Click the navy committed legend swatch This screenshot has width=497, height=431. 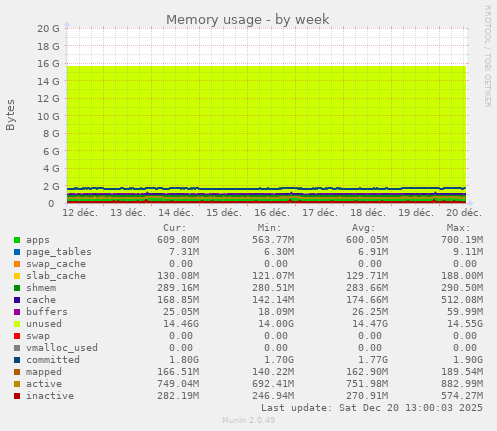(x=17, y=360)
